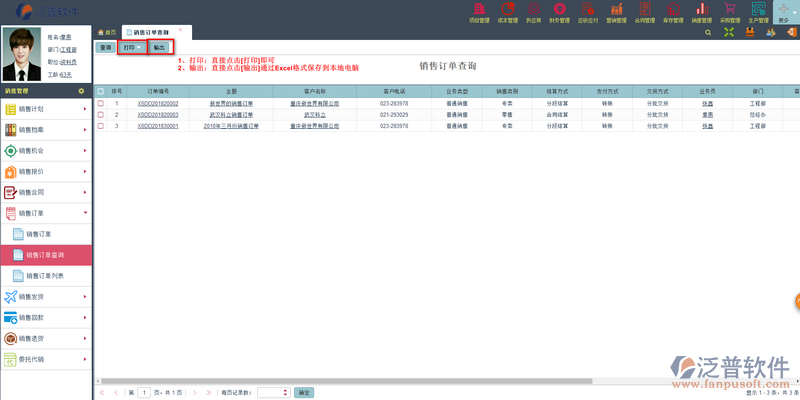Open subject link 2018年三月份销售订单

point(231,126)
